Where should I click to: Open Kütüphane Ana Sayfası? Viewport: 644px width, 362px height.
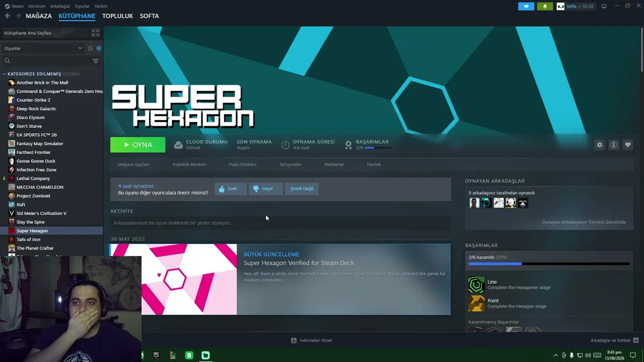45,33
